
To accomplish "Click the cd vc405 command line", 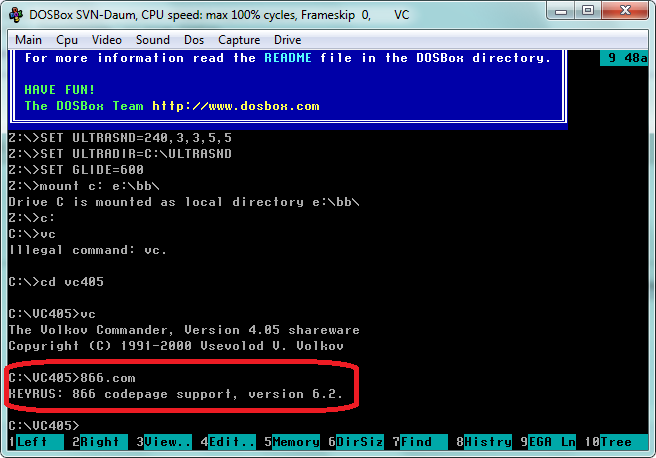I will (56, 281).
